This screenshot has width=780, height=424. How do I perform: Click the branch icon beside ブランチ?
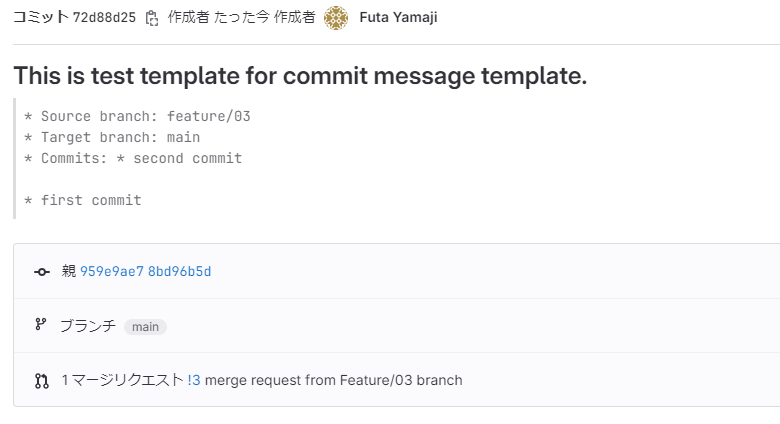41,324
